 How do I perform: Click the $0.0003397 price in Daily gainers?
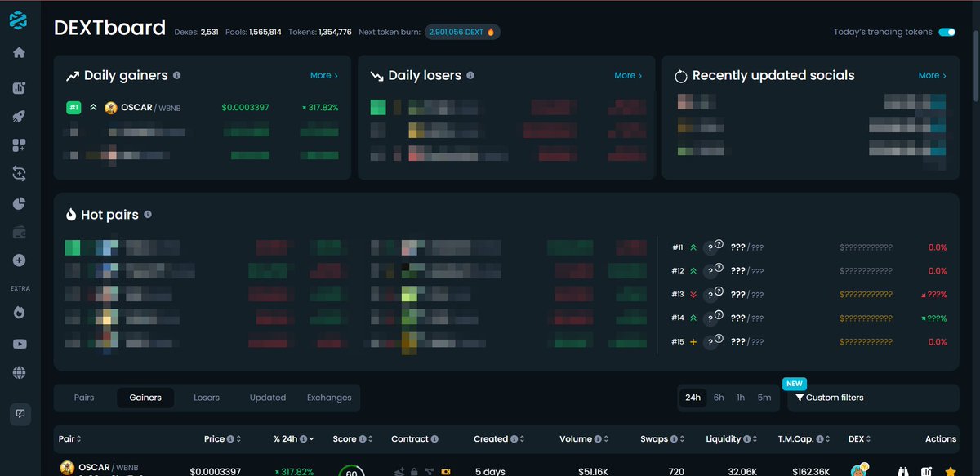pos(245,108)
